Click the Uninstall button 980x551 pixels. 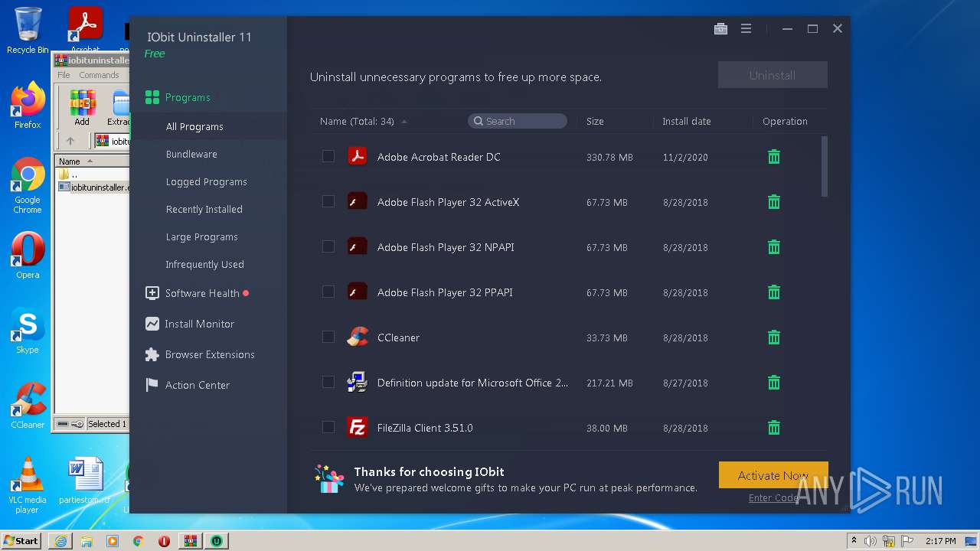[x=773, y=75]
